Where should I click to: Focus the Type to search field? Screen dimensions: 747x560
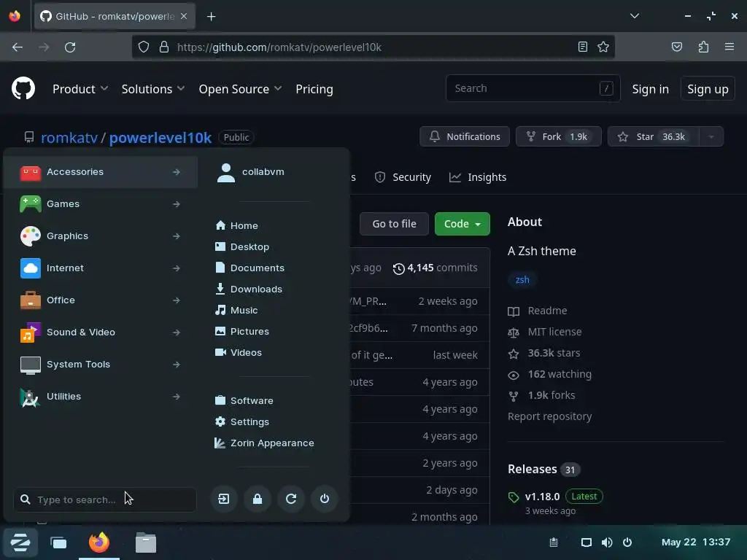coord(105,499)
